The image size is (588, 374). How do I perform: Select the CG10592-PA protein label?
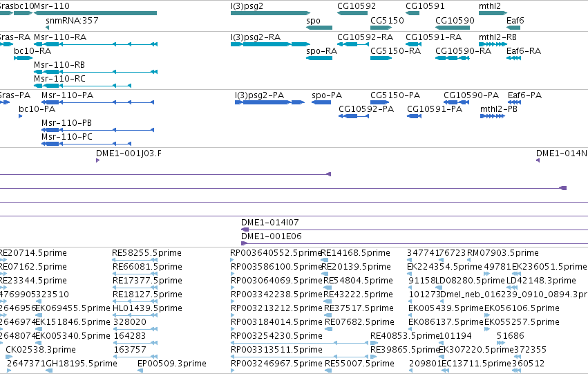click(x=366, y=109)
